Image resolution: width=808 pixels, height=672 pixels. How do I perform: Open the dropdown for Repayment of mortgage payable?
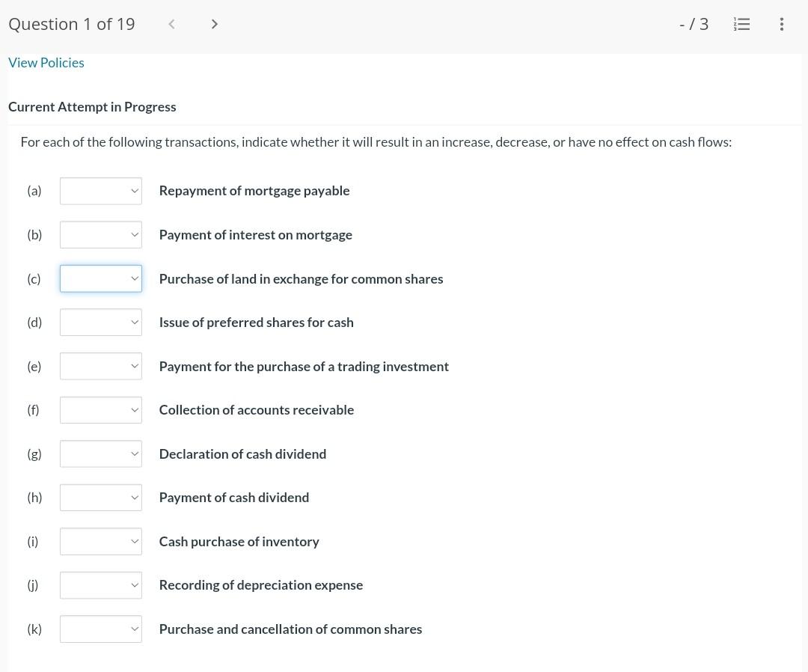pos(100,190)
